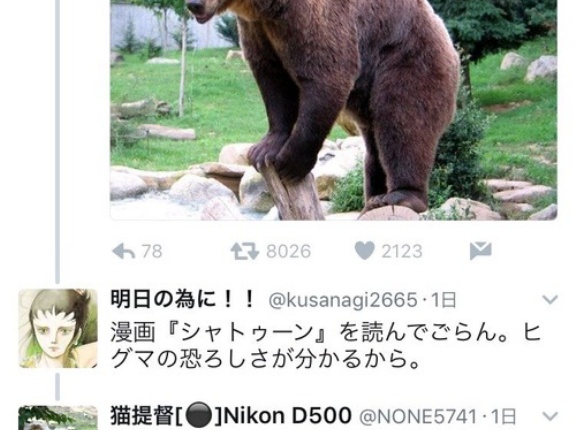
Task: View the 8026 retweets count
Action: click(288, 252)
